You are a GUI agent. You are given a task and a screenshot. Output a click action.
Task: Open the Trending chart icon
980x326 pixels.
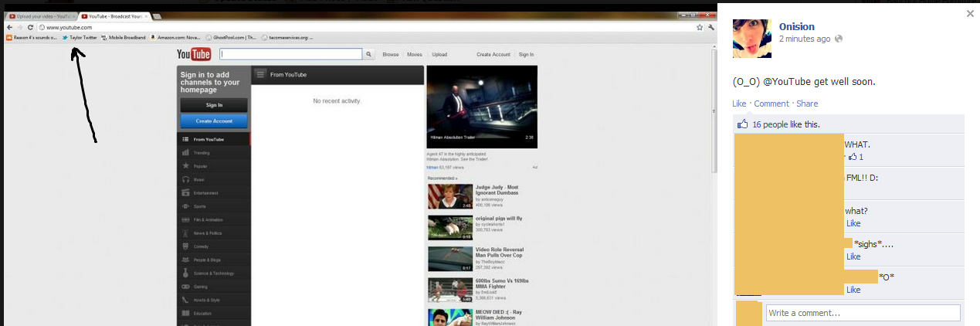pyautogui.click(x=185, y=153)
